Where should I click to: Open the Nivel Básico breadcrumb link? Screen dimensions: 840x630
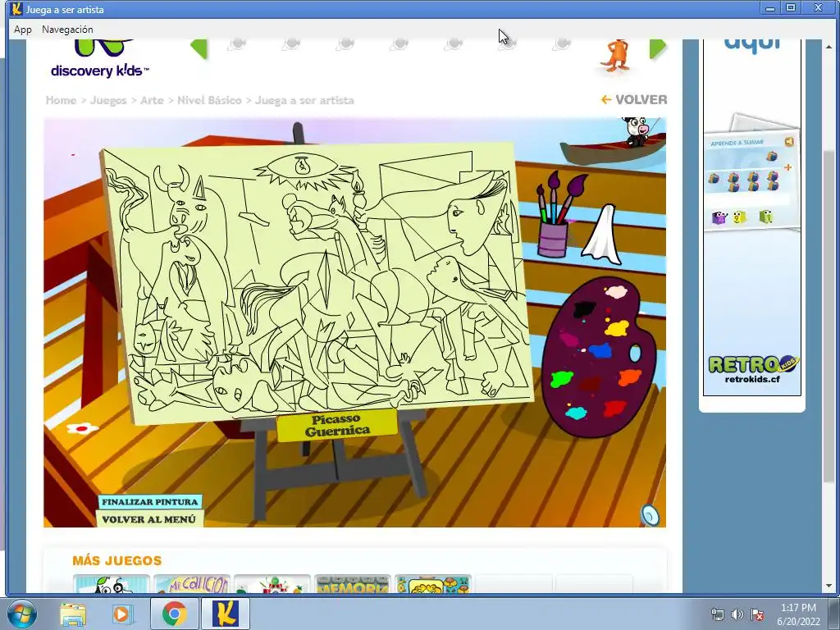pos(209,100)
